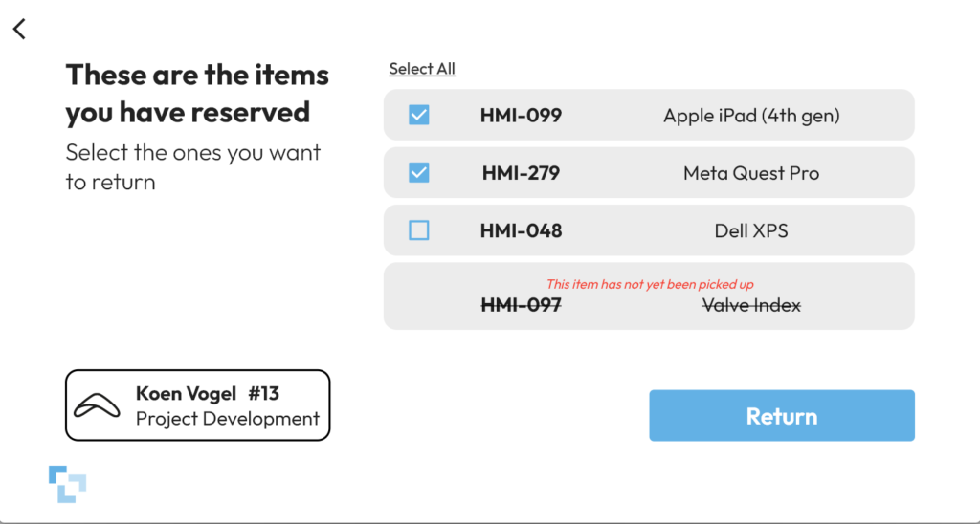Click the red not-yet-picked-up warning text

coord(650,284)
